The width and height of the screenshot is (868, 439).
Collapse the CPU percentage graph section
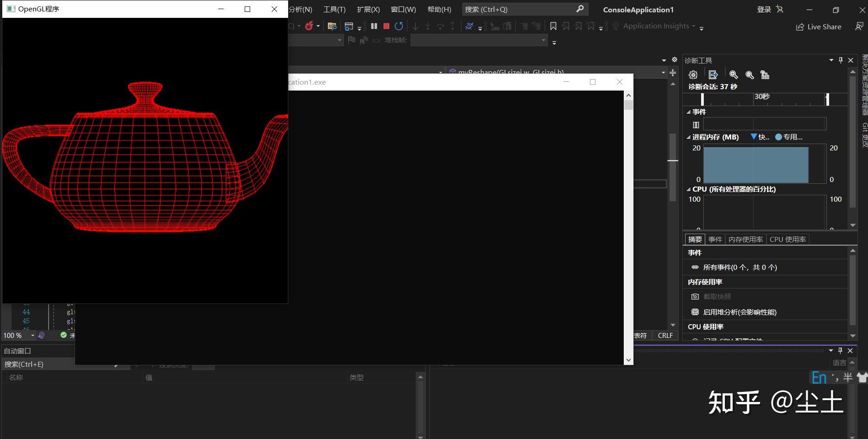pos(688,189)
